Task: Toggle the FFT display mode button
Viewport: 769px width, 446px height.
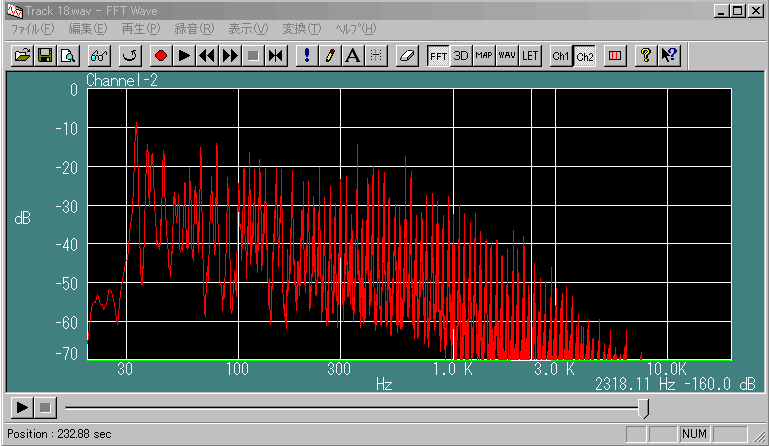Action: point(438,56)
